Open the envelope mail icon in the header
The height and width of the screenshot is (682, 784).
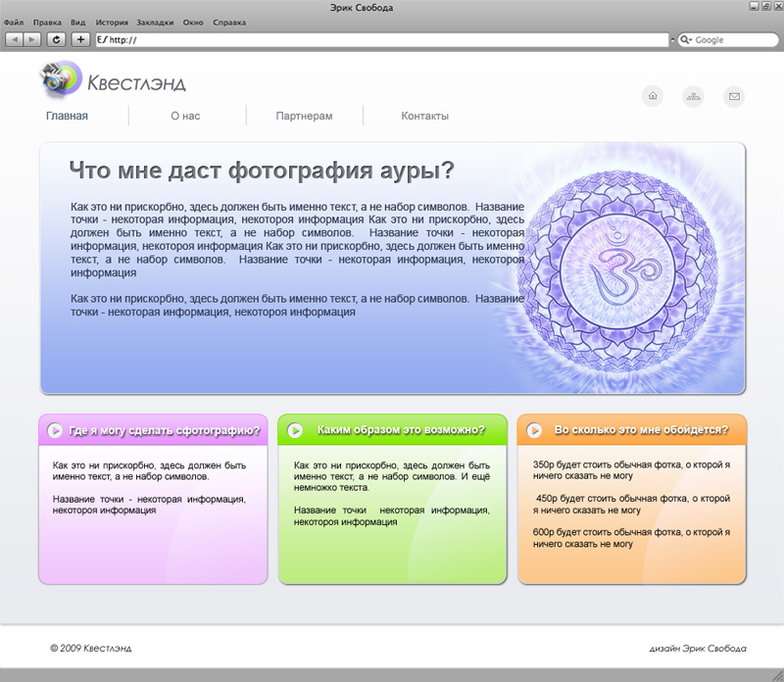tap(734, 96)
